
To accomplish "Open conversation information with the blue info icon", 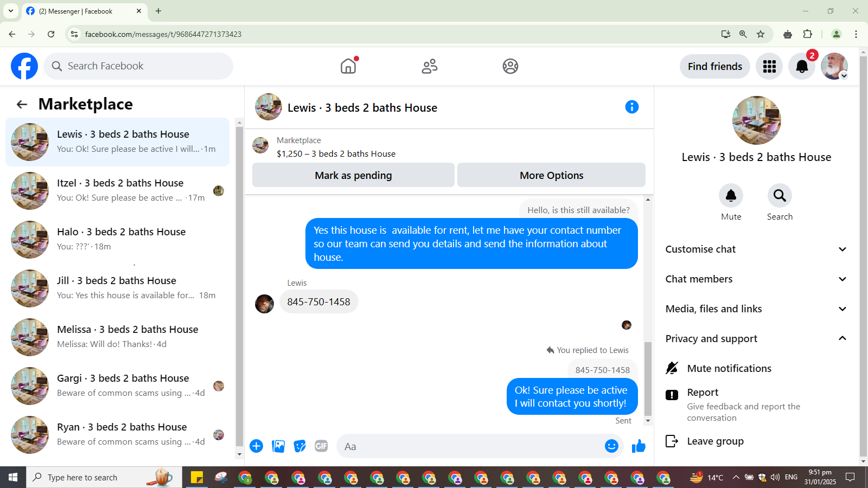I will coord(632,107).
